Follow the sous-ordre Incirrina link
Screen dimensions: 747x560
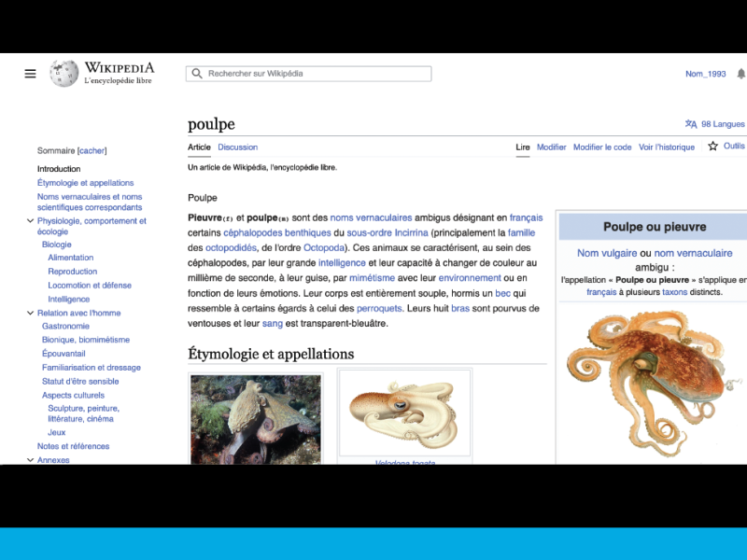(x=388, y=232)
